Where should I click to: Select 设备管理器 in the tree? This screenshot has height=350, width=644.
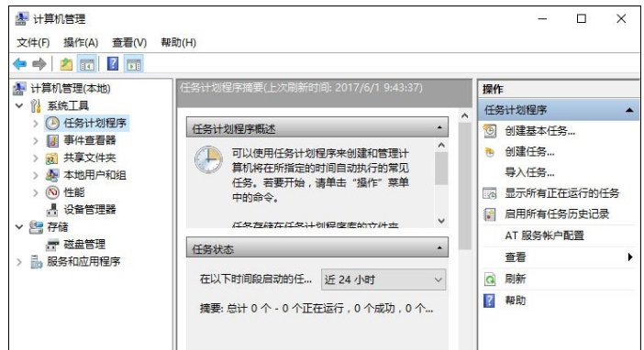click(90, 210)
